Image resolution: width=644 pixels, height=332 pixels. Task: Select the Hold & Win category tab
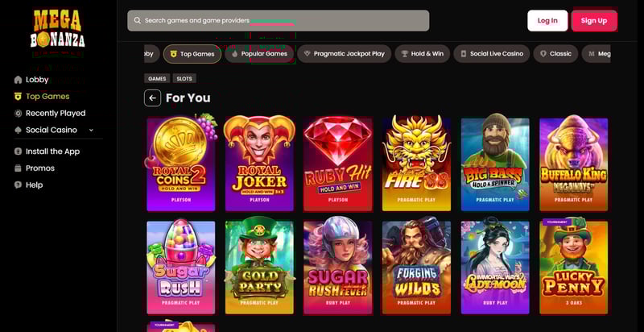pyautogui.click(x=422, y=54)
